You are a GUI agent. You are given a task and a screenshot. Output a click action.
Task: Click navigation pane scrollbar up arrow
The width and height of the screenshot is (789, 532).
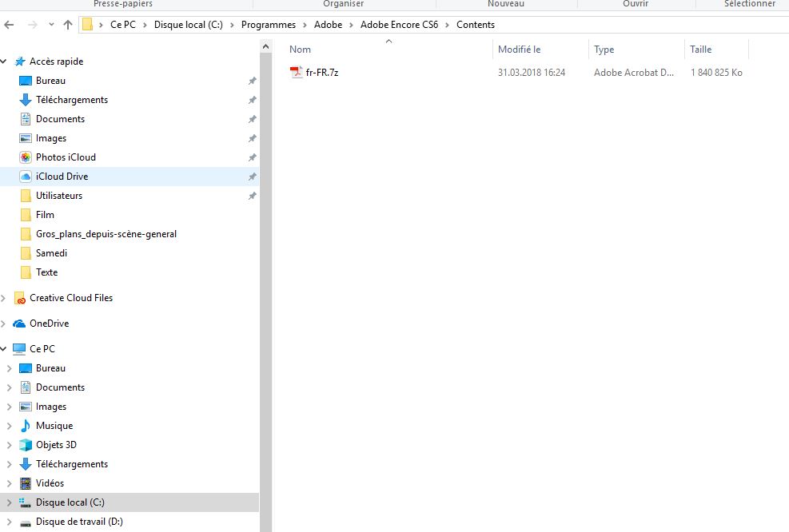[265, 47]
